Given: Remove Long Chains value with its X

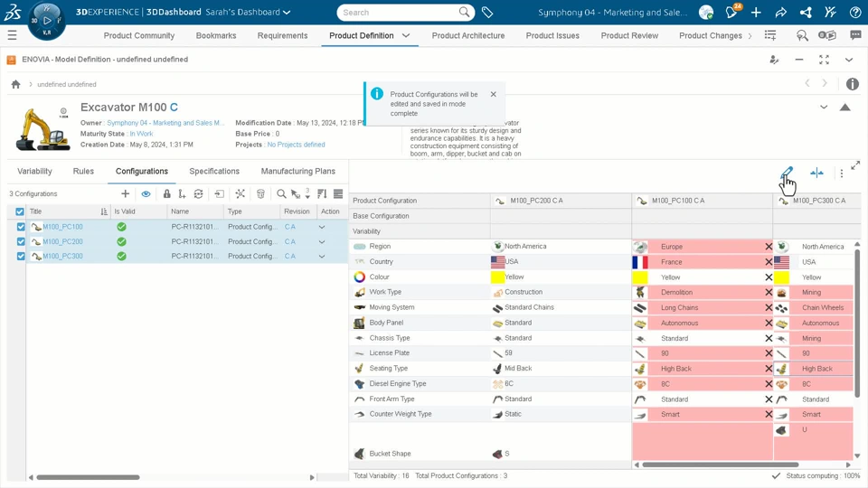Looking at the screenshot, I should (x=769, y=307).
